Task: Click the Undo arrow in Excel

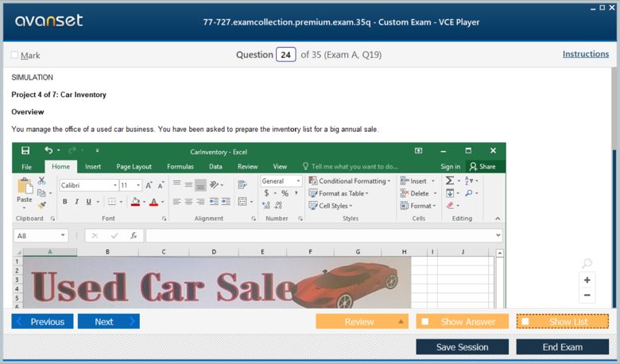Action: (x=49, y=150)
